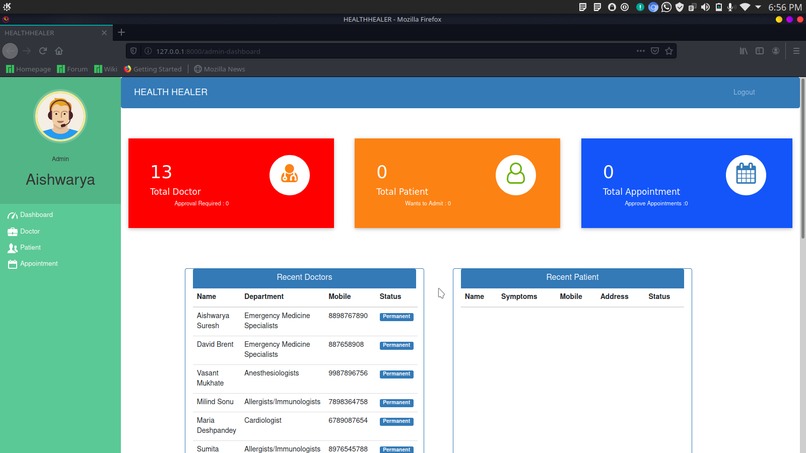Click Symptoms column header
The image size is (806, 453).
519,297
